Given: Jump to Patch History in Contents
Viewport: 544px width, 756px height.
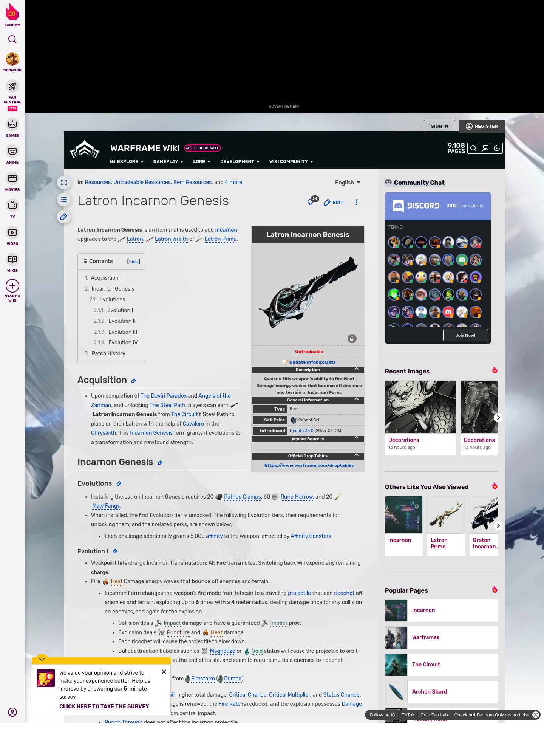Looking at the screenshot, I should 105,353.
